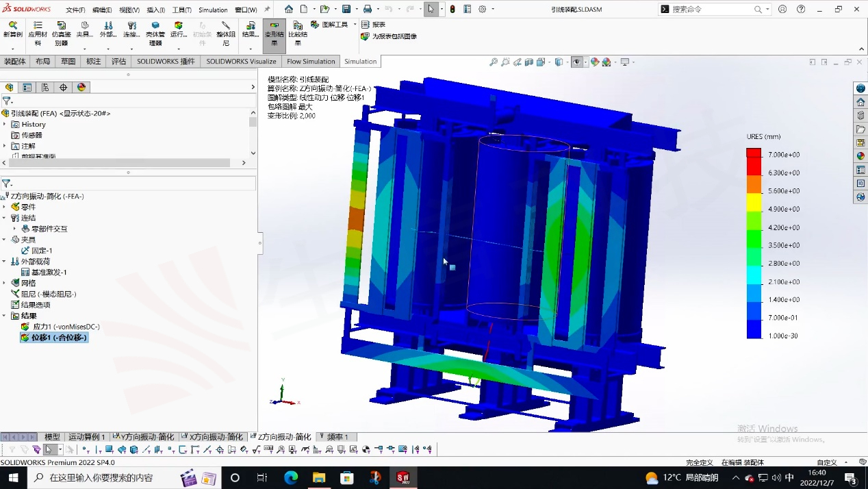Click the 比较结果 (Compare Results) icon
This screenshot has height=489, width=868.
click(x=297, y=25)
